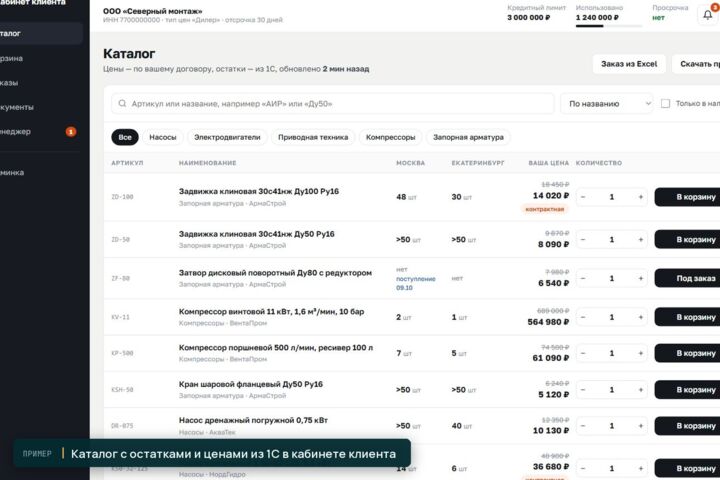The width and height of the screenshot is (720, 480).
Task: Open the Документы sidebar item
Action: 40,107
